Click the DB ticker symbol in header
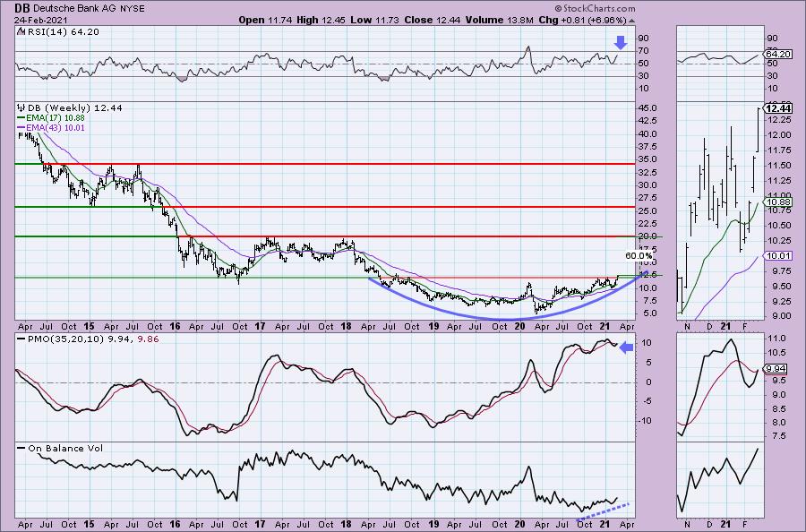This screenshot has width=806, height=532. pyautogui.click(x=21, y=8)
